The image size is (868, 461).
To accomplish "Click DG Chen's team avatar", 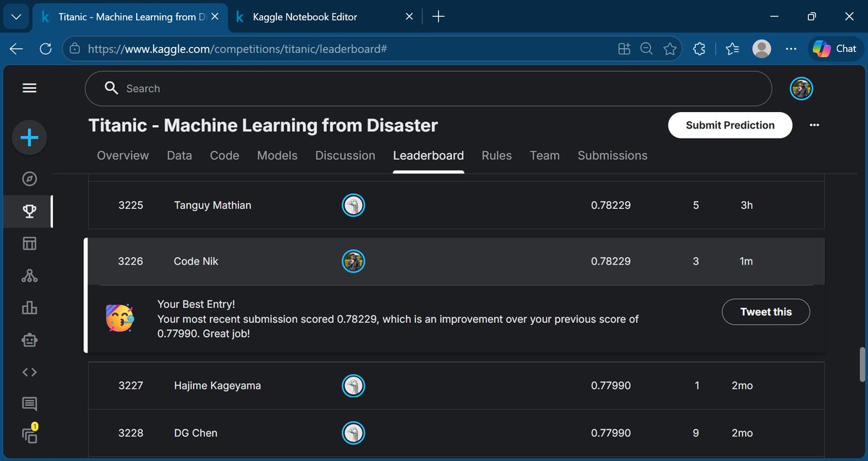I will (353, 433).
